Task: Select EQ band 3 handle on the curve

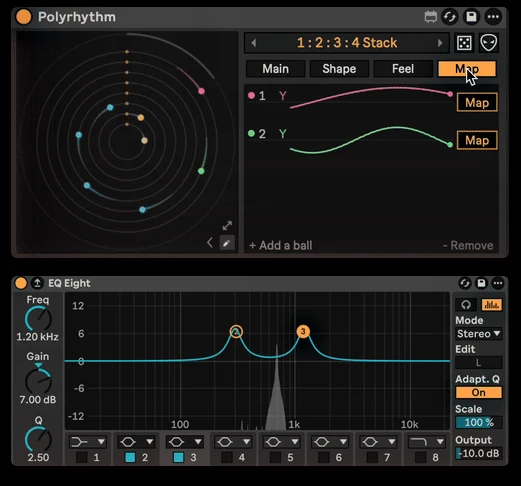Action: point(303,331)
